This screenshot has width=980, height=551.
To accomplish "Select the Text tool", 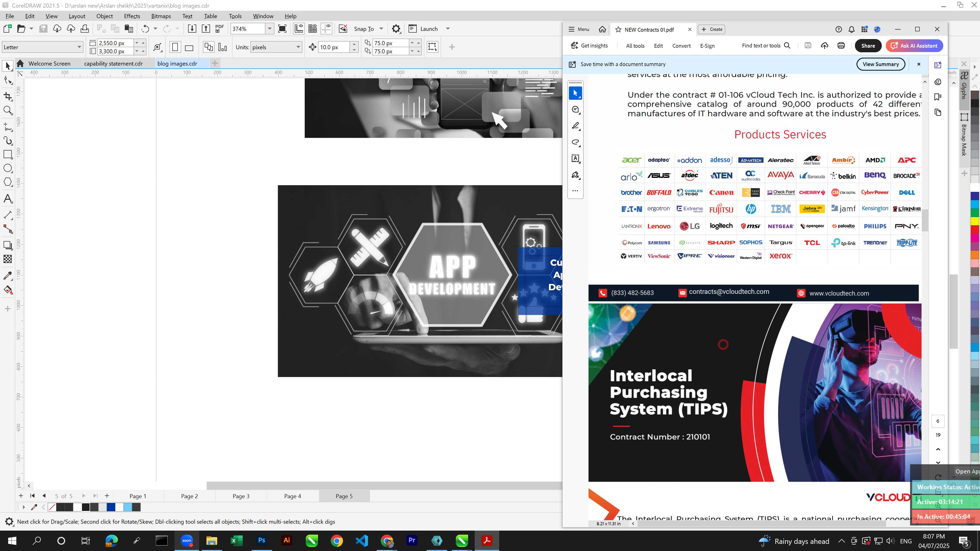I will [x=8, y=198].
